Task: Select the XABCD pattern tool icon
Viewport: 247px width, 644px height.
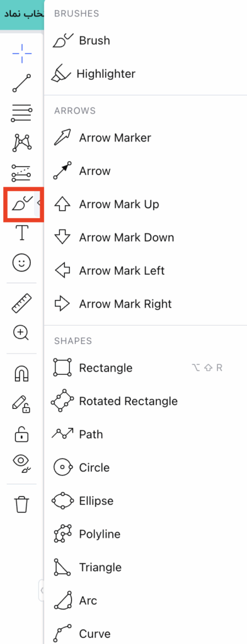Action: point(21,143)
